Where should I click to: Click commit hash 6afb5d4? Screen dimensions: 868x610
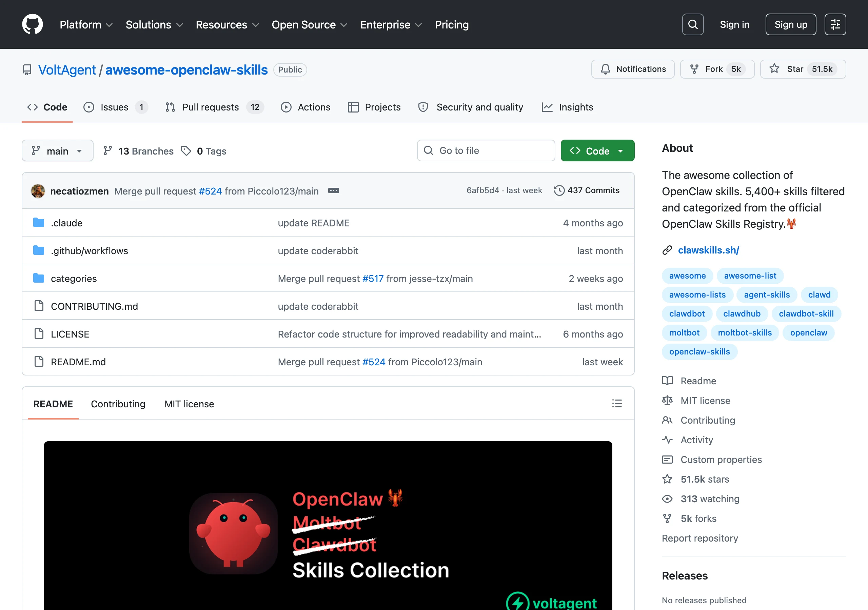(483, 190)
